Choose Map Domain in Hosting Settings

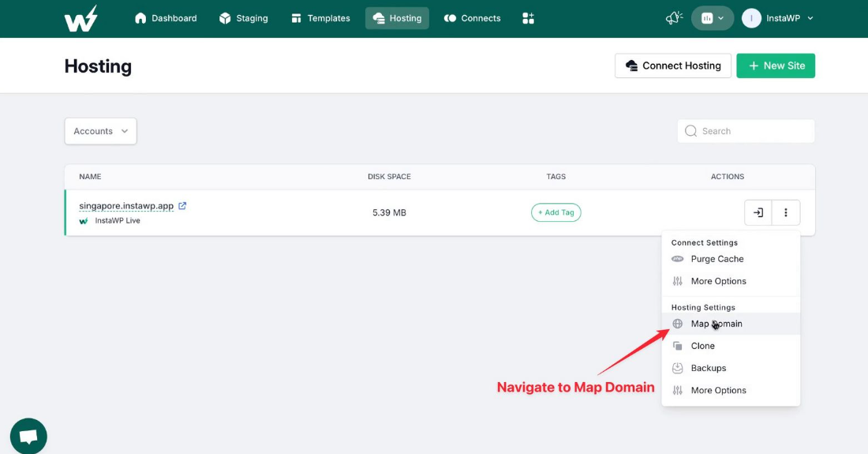[731, 324]
